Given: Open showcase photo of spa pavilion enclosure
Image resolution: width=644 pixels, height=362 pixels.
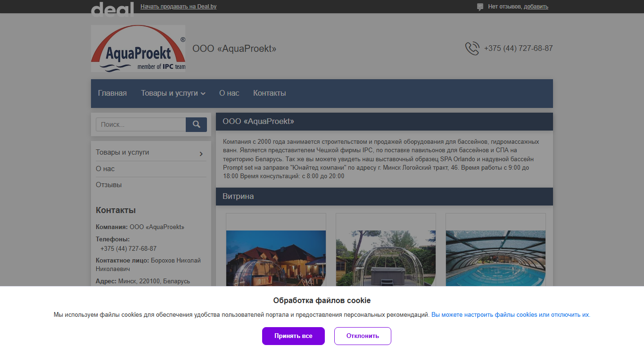Looking at the screenshot, I should [x=386, y=258].
